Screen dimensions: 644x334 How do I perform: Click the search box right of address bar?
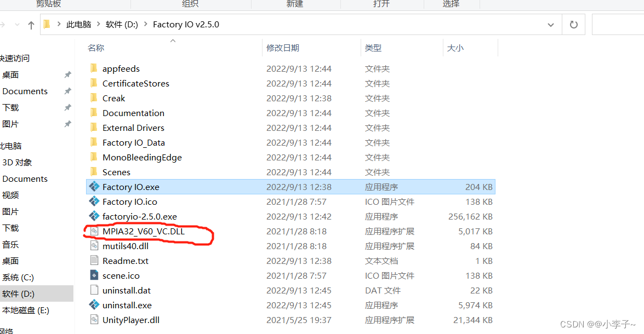pos(618,25)
